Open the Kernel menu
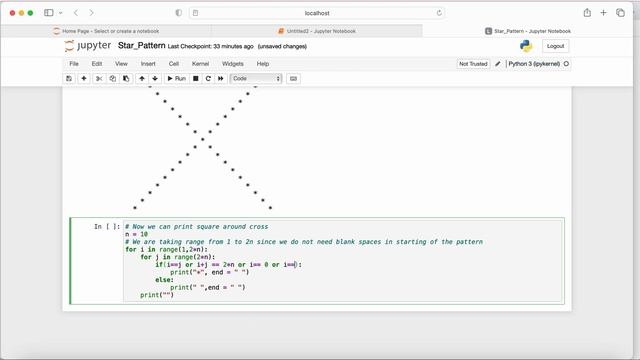Image resolution: width=640 pixels, height=360 pixels. (x=200, y=64)
